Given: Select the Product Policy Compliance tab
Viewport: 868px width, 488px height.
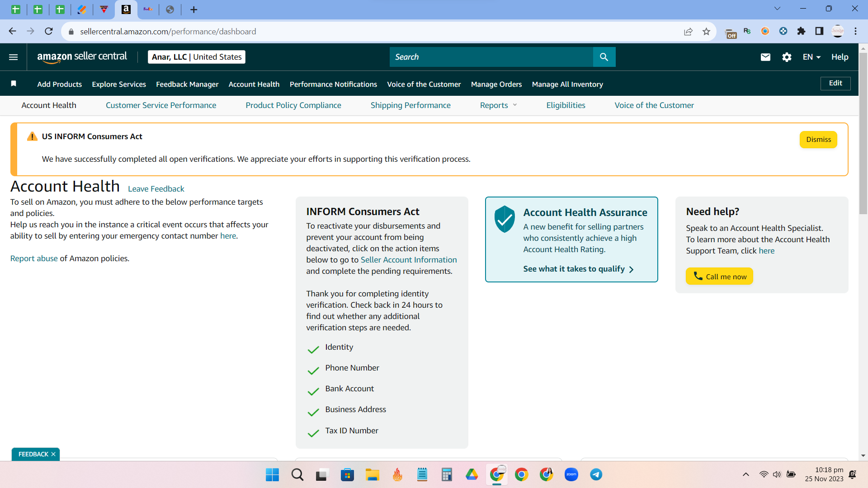Looking at the screenshot, I should tap(293, 105).
